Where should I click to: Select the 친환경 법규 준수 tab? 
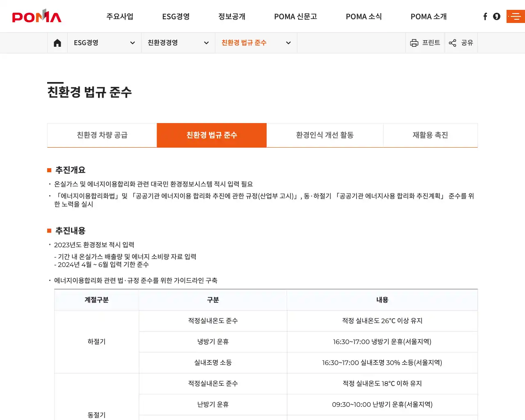pos(212,135)
